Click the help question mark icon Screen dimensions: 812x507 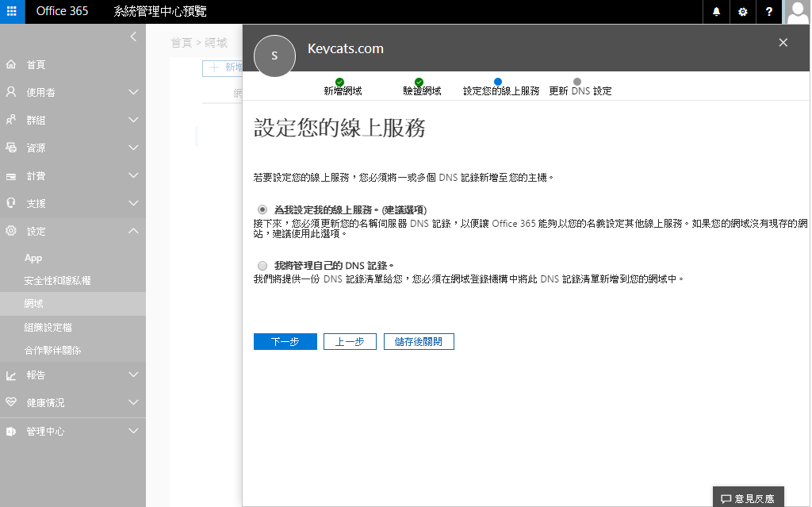pyautogui.click(x=769, y=11)
